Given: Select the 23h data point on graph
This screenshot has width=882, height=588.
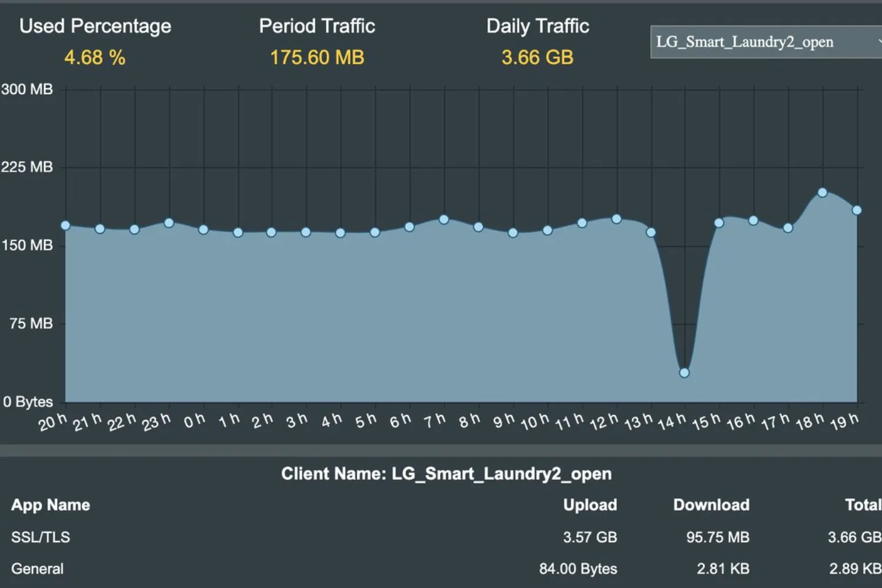Looking at the screenshot, I should (169, 223).
